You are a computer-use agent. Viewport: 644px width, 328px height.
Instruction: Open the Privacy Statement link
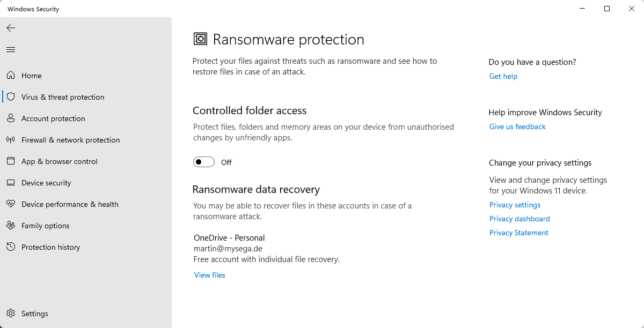coord(519,233)
